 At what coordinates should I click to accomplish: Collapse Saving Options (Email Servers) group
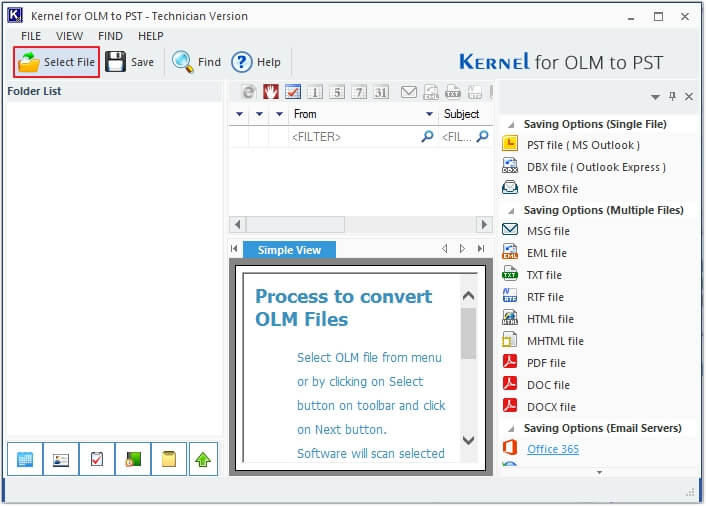(511, 428)
